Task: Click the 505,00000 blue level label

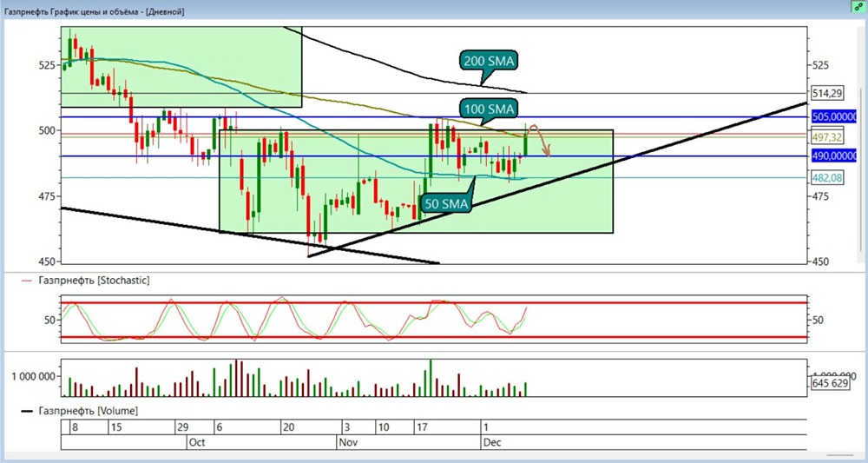Action: point(834,117)
